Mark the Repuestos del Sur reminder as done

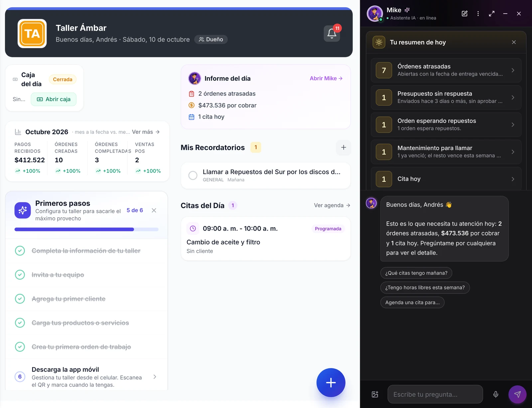click(193, 175)
